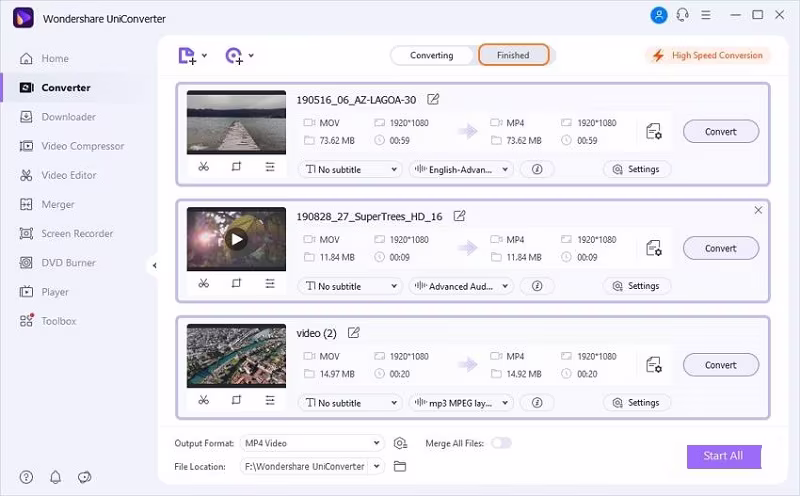This screenshot has width=800, height=496.
Task: Collapse the sidebar with arrow handle
Action: [155, 265]
